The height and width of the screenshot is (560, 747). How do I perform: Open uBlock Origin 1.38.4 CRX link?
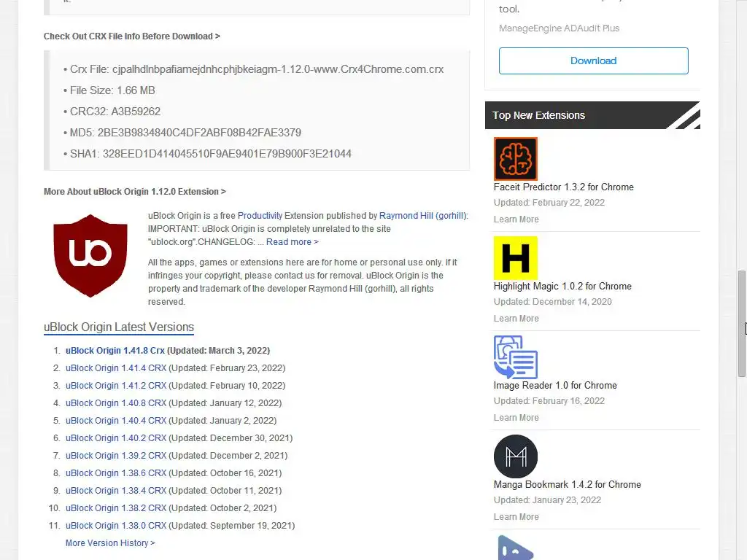coord(116,491)
